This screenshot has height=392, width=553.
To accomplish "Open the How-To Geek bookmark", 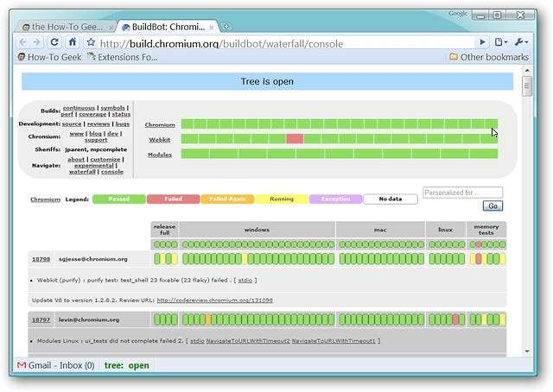I will [x=50, y=57].
